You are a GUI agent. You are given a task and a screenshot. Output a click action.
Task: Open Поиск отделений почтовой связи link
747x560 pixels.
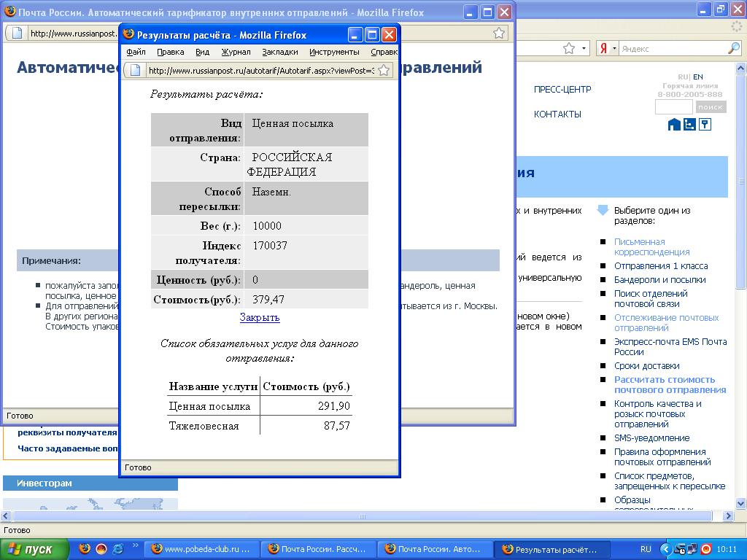[x=651, y=298]
